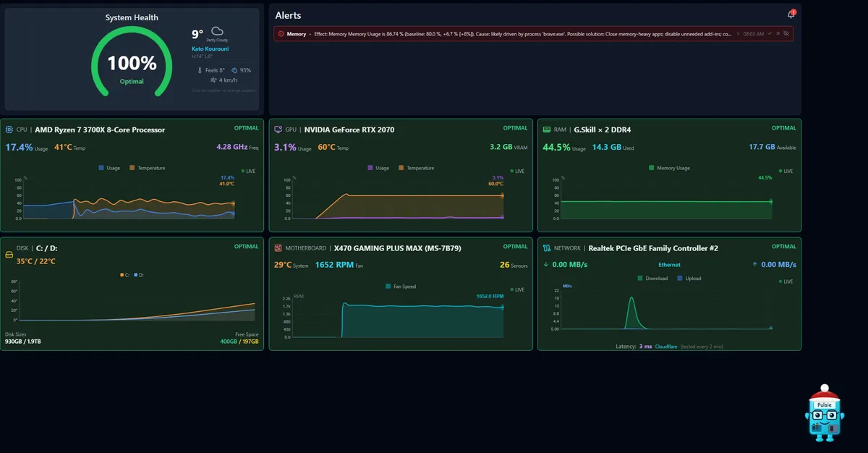
Task: Hide the Memory alert using the crossed-eye icon
Action: pyautogui.click(x=786, y=33)
